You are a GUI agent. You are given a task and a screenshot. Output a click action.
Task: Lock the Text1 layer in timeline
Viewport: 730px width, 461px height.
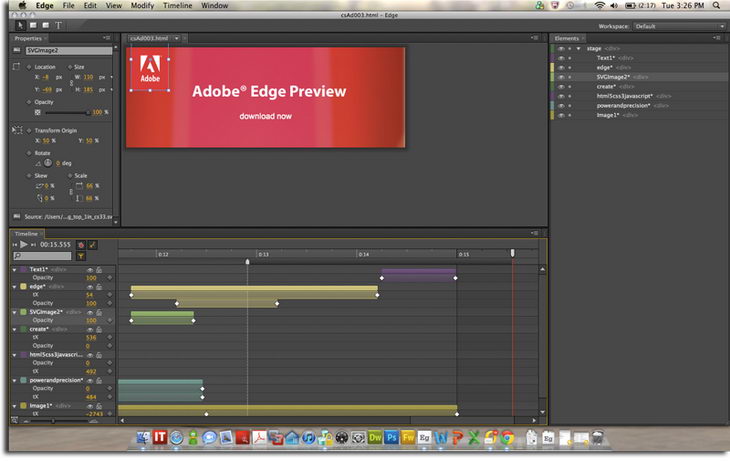[x=99, y=270]
